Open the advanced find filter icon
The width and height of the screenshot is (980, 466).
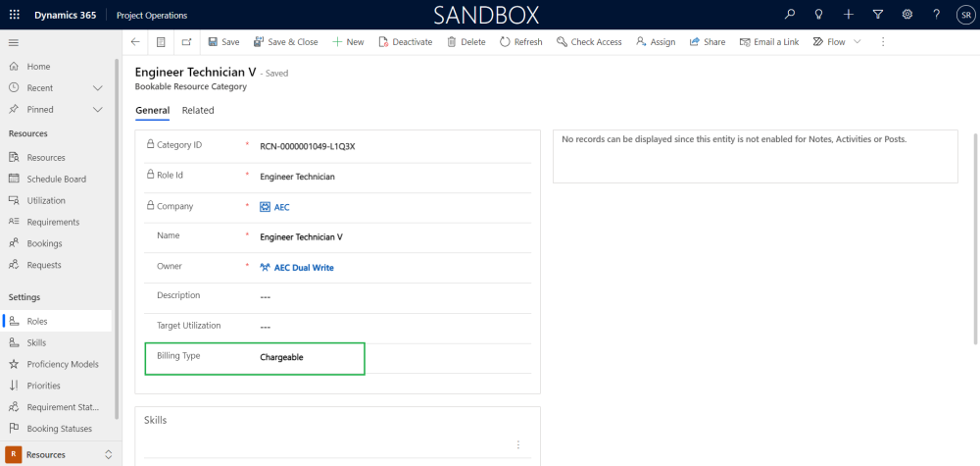(877, 15)
